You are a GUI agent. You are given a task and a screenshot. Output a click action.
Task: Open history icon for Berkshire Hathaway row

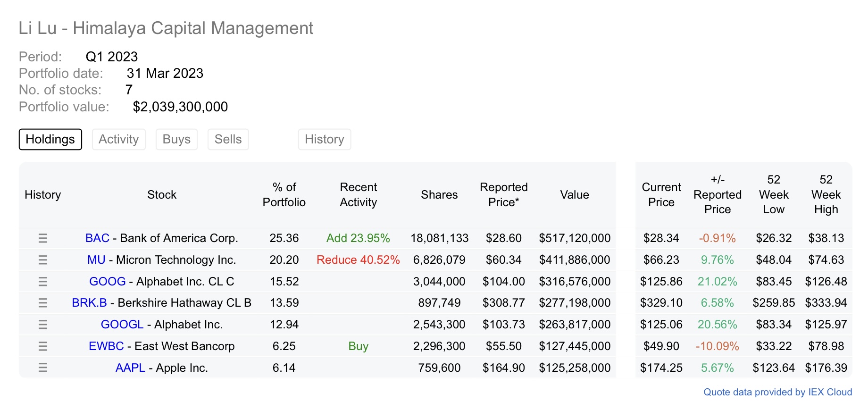43,303
